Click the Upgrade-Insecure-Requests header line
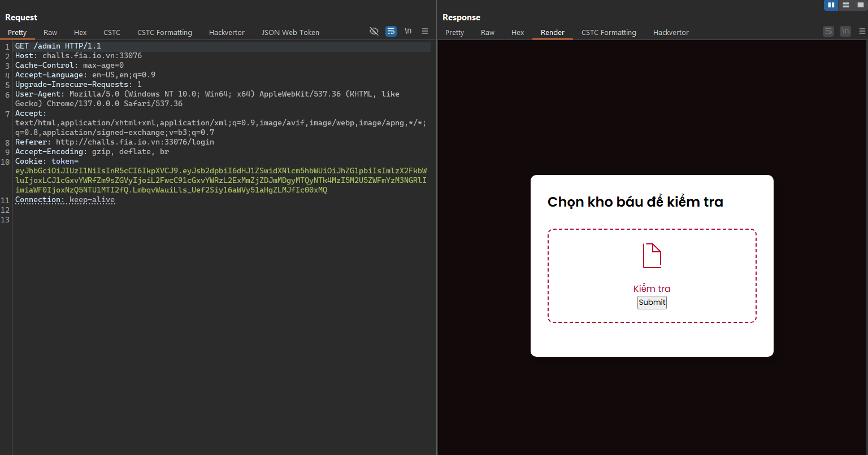This screenshot has height=455, width=868. [x=79, y=84]
